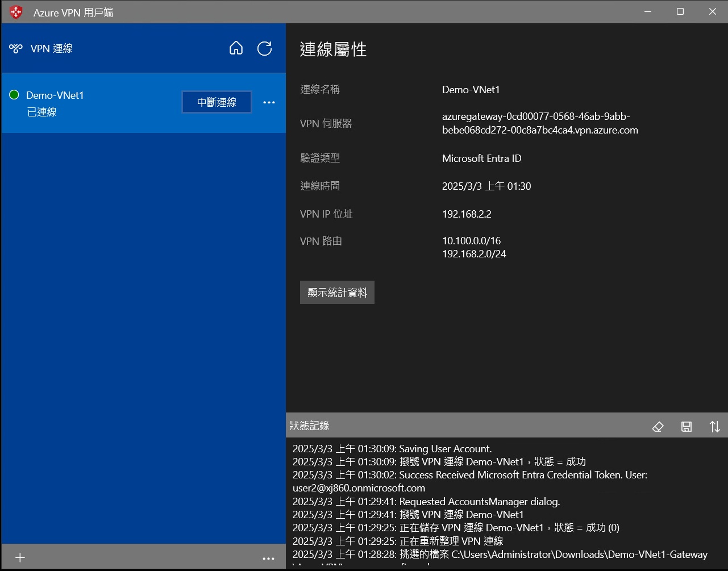Click the 連線屬性 heading
The width and height of the screenshot is (728, 571).
[x=333, y=49]
